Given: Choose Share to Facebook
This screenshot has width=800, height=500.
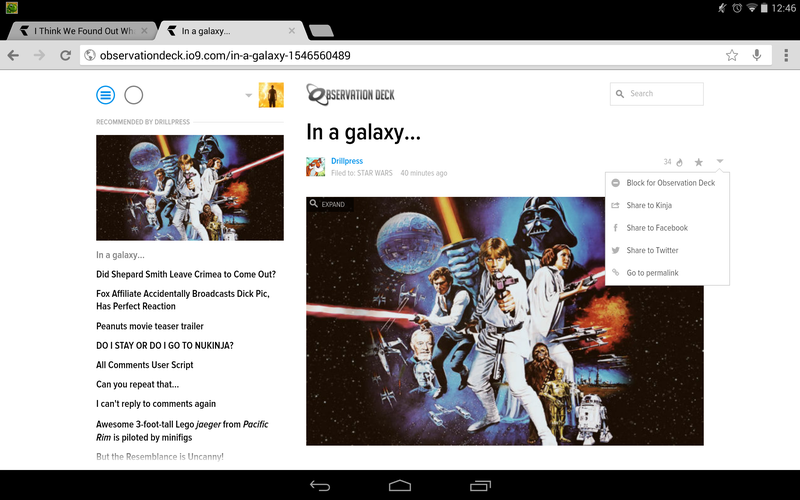Looking at the screenshot, I should (667, 228).
